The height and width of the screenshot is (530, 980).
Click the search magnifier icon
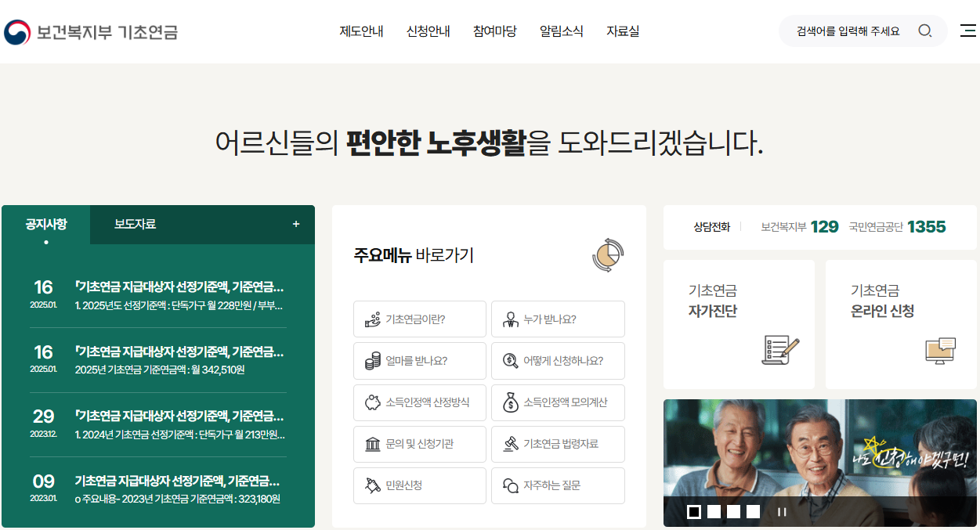click(x=925, y=31)
